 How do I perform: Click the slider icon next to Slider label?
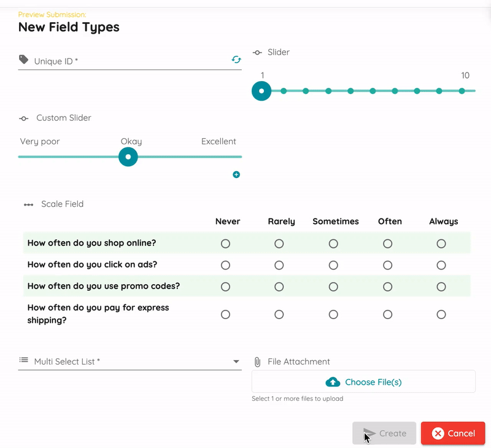click(257, 53)
